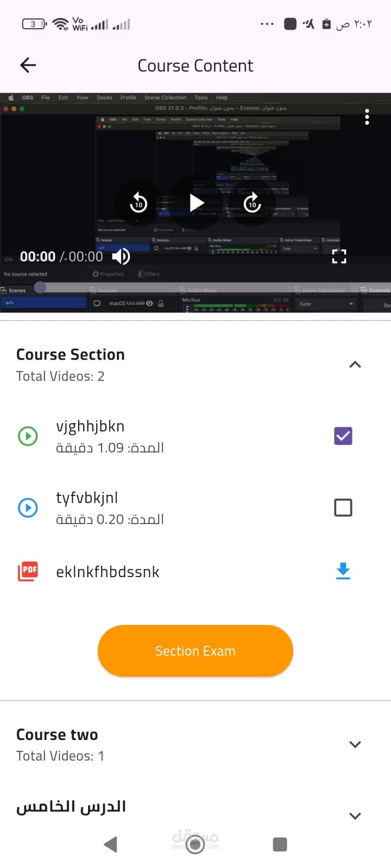Viewport: 391px width, 868px height.
Task: Enter fullscreen mode for the video
Action: pos(339,256)
